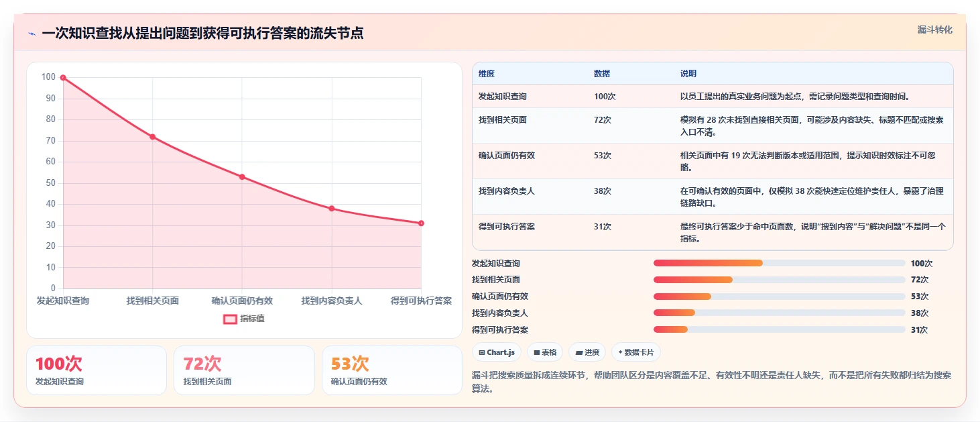The image size is (980, 422).
Task: Open the 72次 找到相关页面 stat card
Action: pos(244,370)
